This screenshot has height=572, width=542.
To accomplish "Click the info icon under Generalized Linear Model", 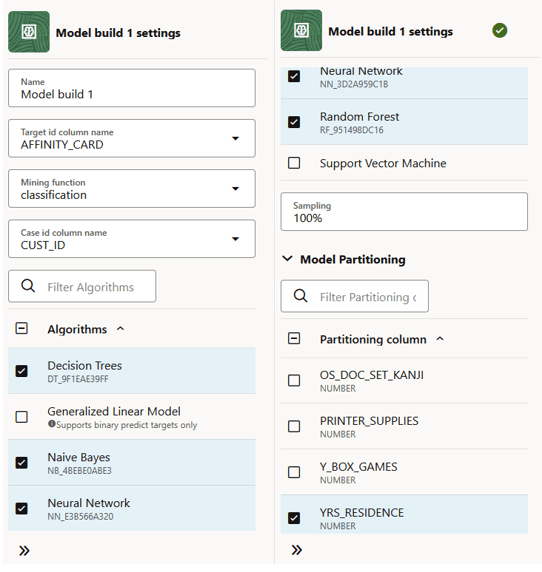I will 51,424.
